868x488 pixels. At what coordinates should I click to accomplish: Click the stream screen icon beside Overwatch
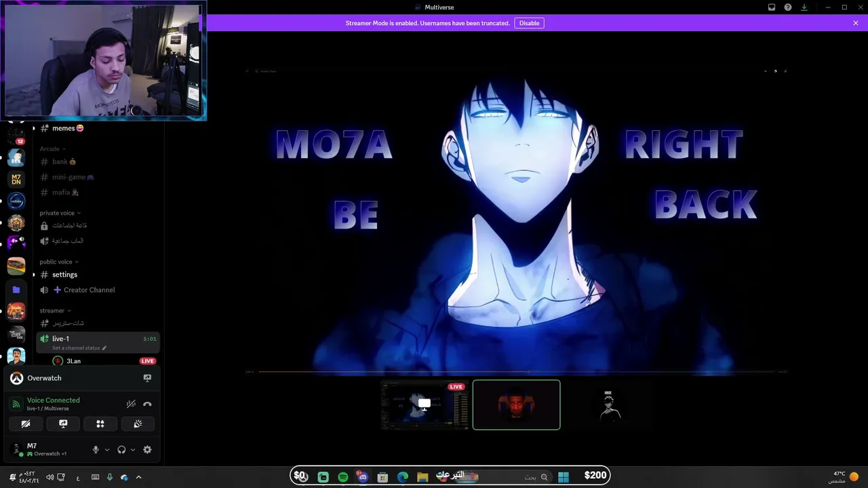[147, 378]
